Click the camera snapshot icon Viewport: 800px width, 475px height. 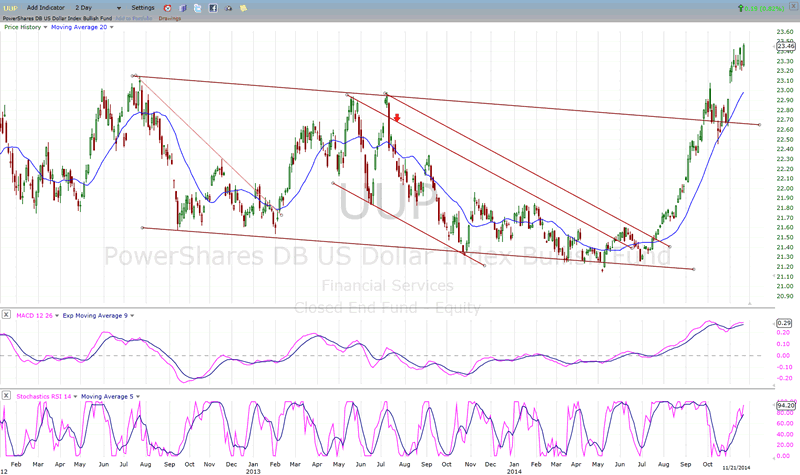pyautogui.click(x=229, y=8)
